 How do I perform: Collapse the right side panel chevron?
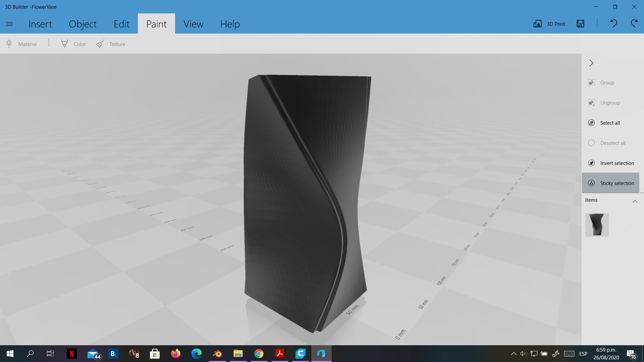coord(591,63)
